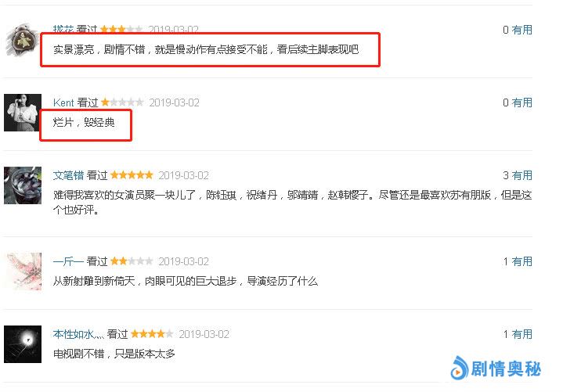Click the Kent username link
The image size is (563, 392).
63,102
